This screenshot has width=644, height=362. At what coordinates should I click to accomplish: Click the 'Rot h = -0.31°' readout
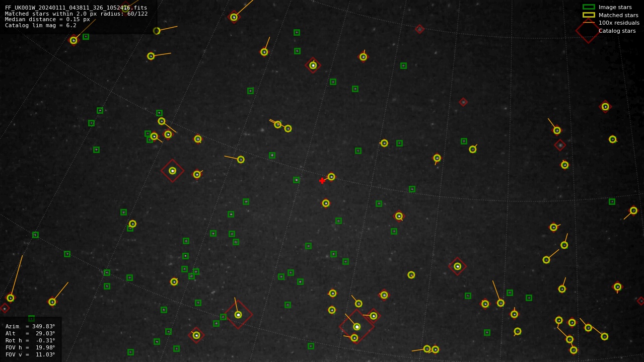(30, 340)
